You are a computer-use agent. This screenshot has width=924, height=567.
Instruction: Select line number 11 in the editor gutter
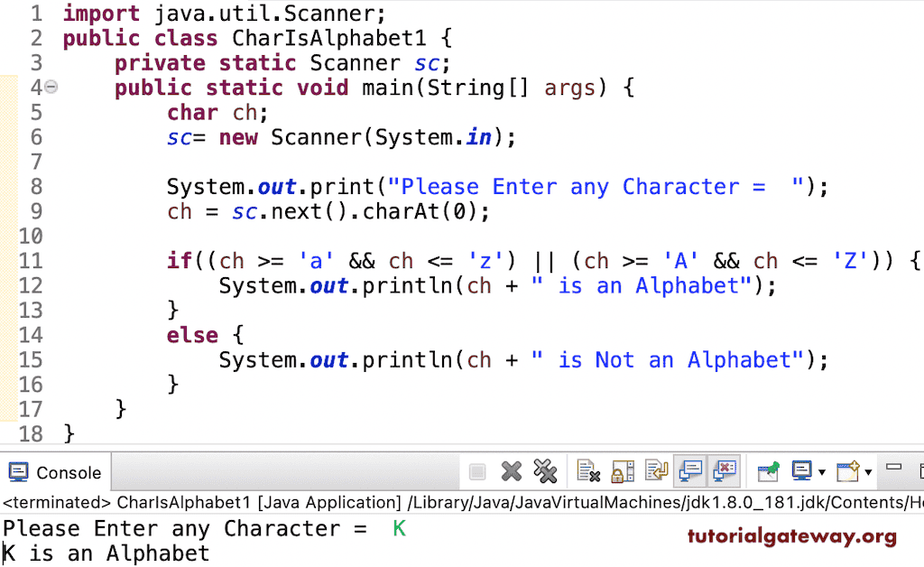pyautogui.click(x=31, y=260)
